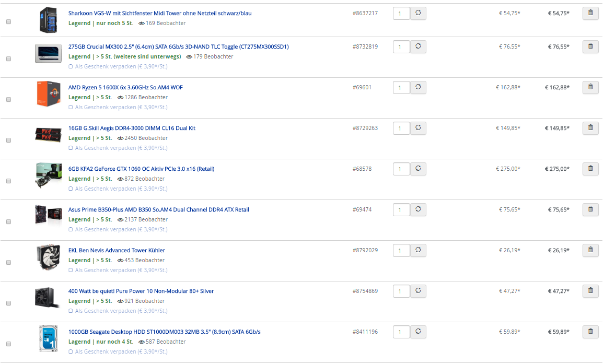This screenshot has width=604, height=364.
Task: Refresh quantity for Crucial MX300 SSD
Action: [418, 46]
